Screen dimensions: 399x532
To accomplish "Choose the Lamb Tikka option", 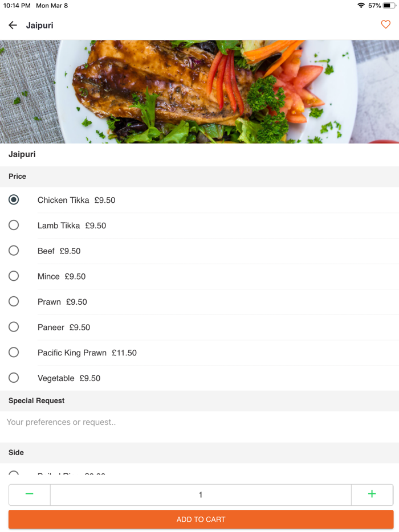I will (14, 225).
